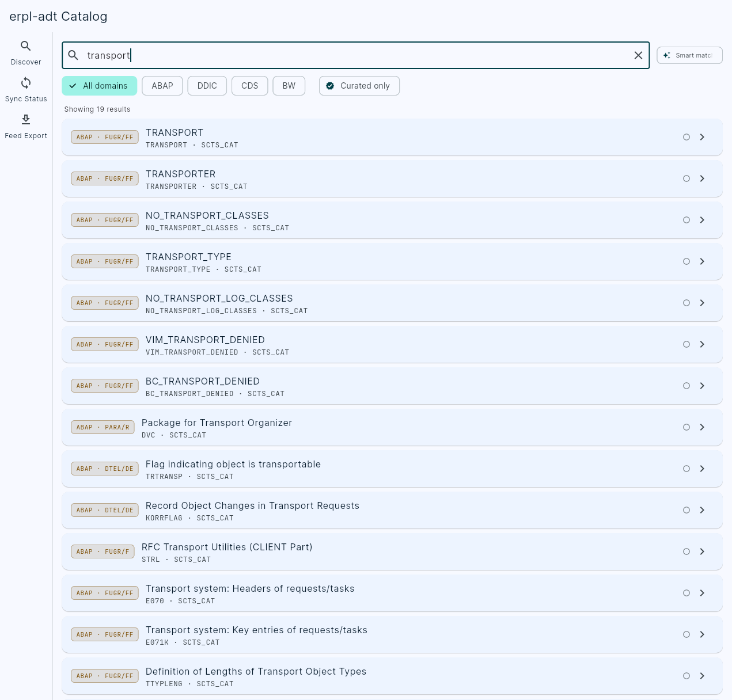The image size is (732, 700).
Task: Open Record Object Changes in Transport Requests
Action: (x=252, y=505)
